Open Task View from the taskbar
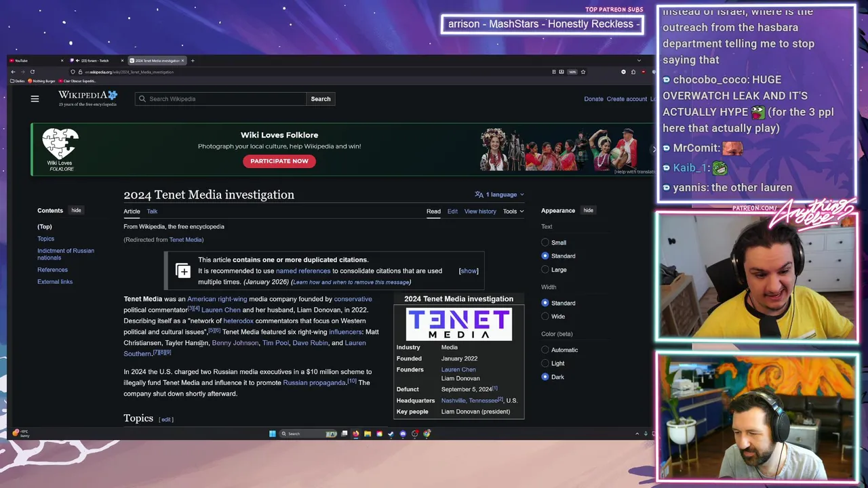 (344, 434)
